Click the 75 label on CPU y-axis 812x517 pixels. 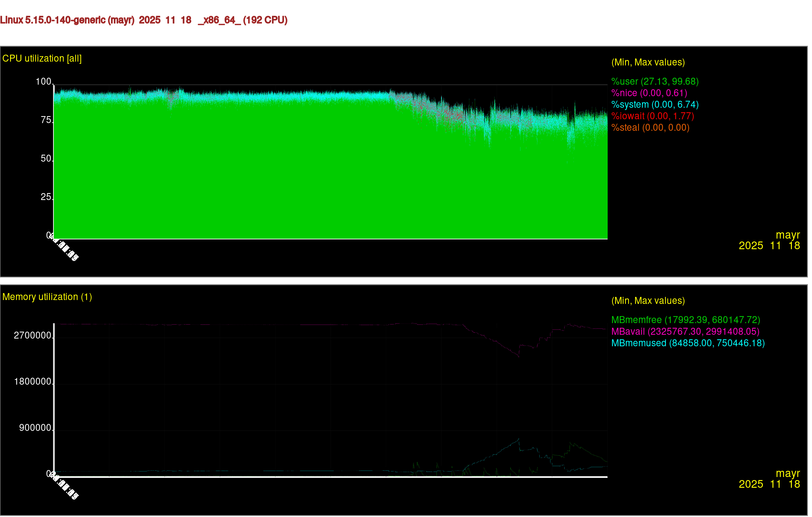(46, 120)
